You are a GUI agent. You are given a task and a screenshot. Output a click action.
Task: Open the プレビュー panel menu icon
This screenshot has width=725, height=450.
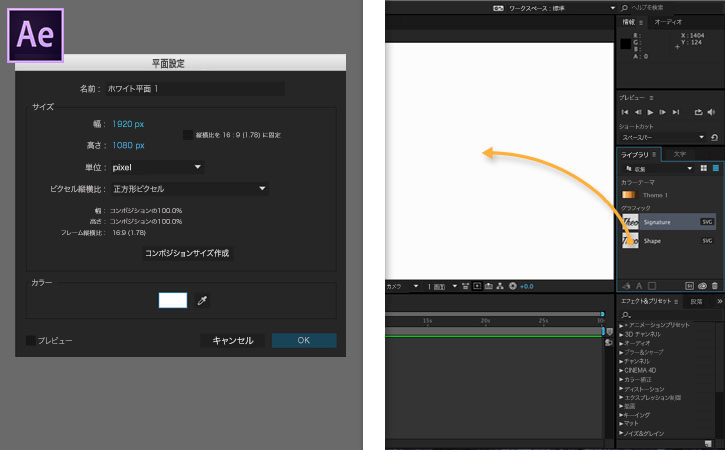click(651, 98)
